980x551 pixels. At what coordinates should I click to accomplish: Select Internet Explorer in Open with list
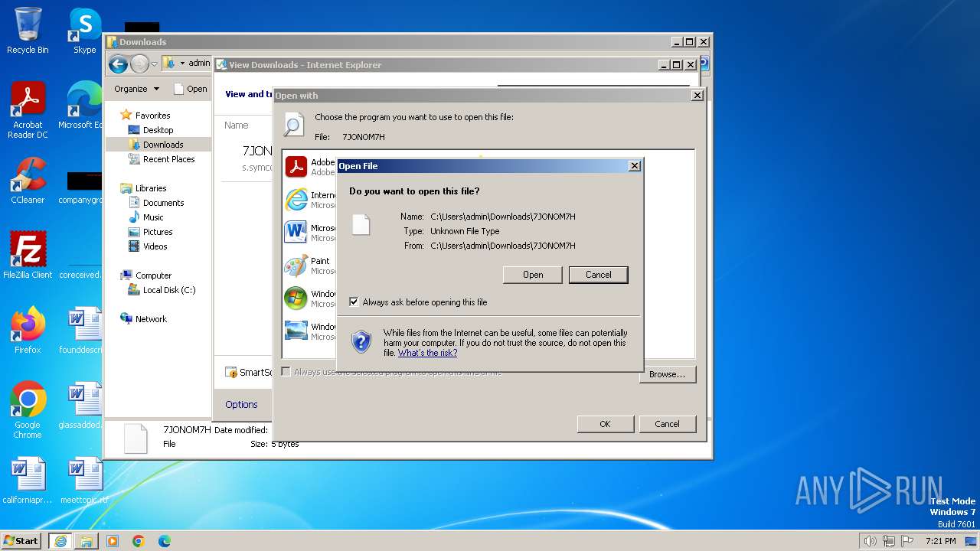pos(296,199)
